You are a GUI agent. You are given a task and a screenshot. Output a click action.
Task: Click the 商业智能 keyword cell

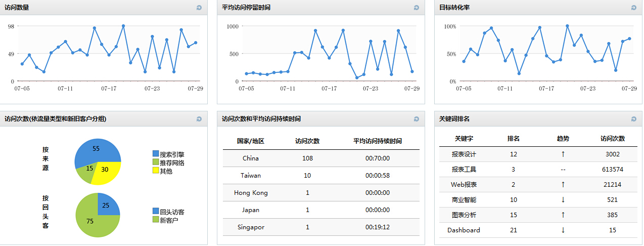(x=464, y=200)
